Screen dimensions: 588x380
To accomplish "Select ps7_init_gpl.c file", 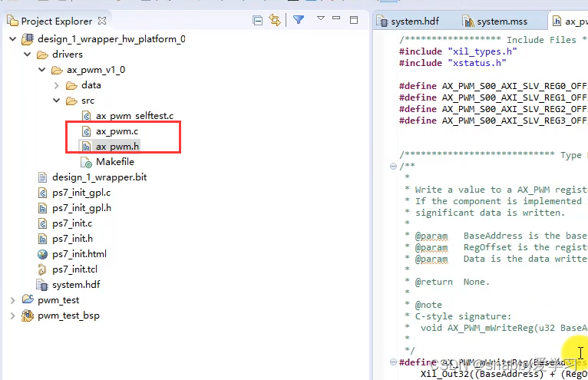I will (x=81, y=193).
